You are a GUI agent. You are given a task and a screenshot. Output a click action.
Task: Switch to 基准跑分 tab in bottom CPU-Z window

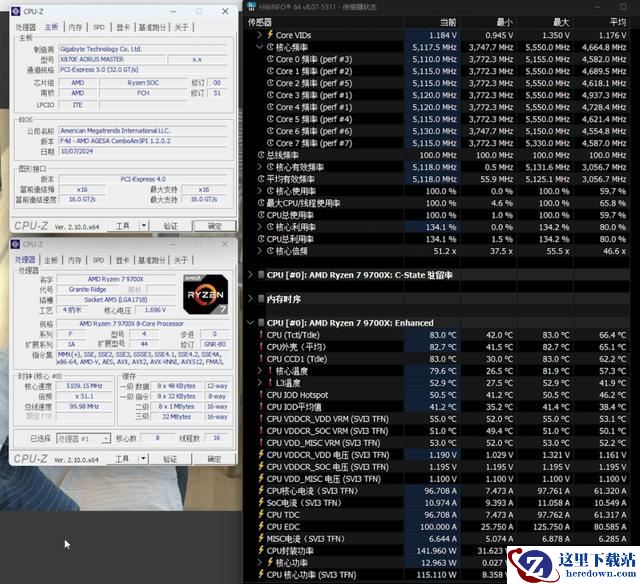click(x=151, y=260)
